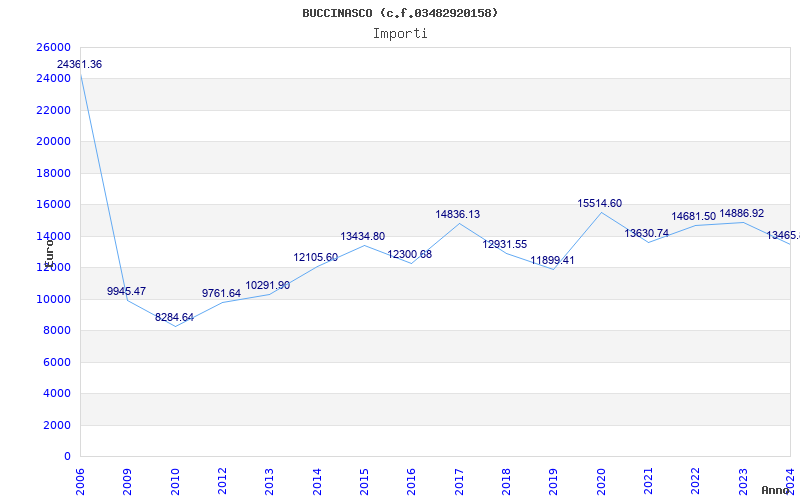Click the 2012 x-axis year label
This screenshot has width=800, height=500.
point(222,481)
